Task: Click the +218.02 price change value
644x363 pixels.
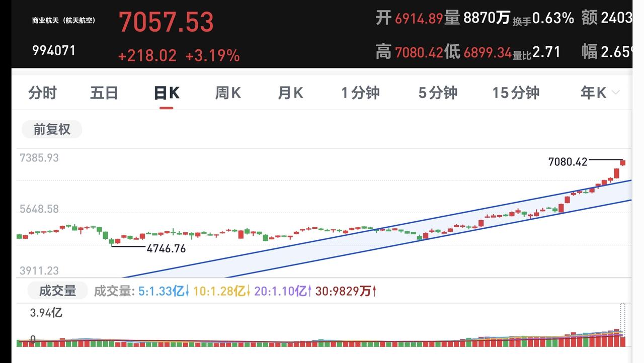Action: point(147,55)
